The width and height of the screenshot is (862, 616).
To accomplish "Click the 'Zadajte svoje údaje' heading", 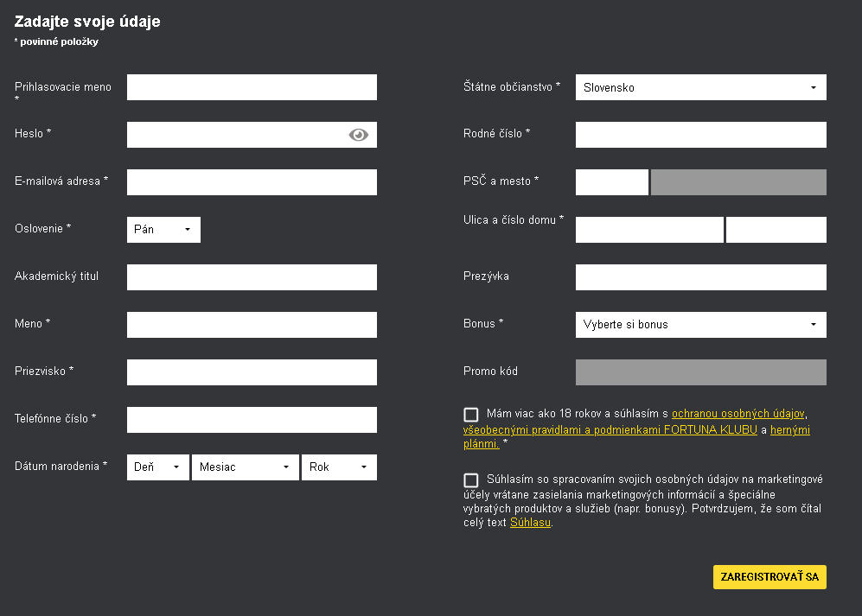I will pyautogui.click(x=87, y=22).
